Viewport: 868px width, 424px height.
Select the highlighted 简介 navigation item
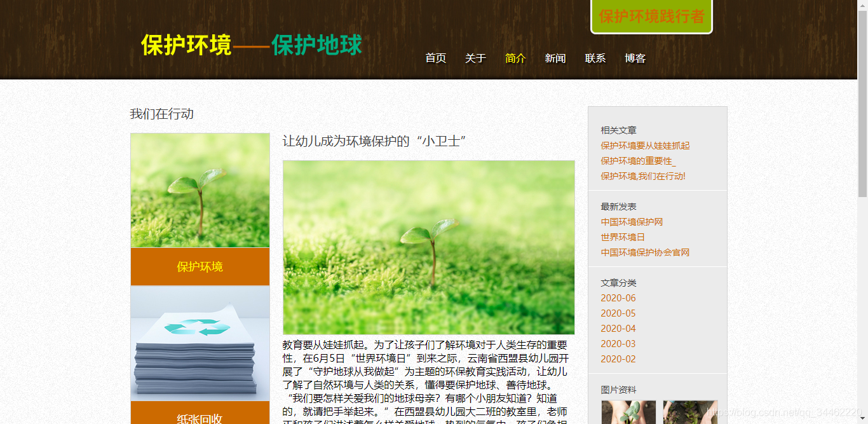pyautogui.click(x=515, y=58)
